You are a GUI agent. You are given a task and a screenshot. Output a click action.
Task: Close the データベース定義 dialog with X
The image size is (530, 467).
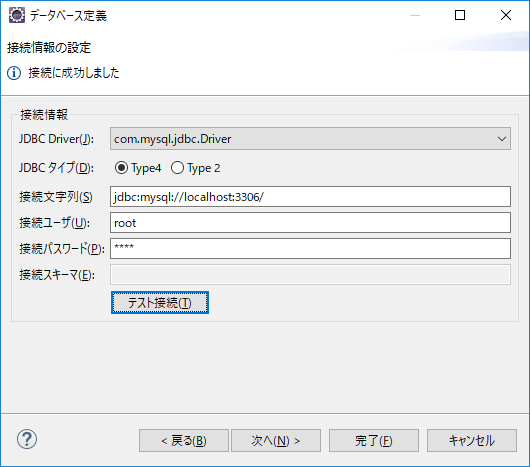click(506, 15)
